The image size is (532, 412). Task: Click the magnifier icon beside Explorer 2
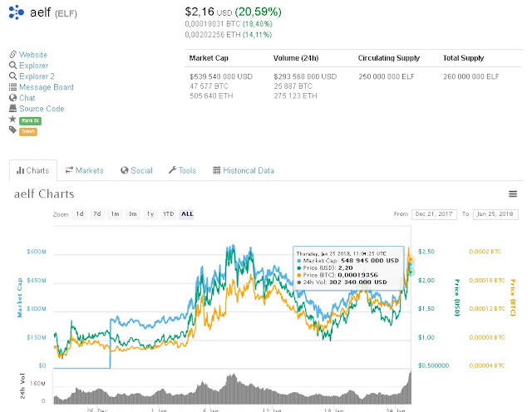(13, 76)
